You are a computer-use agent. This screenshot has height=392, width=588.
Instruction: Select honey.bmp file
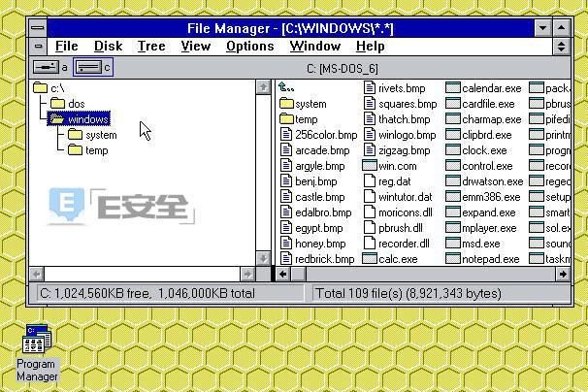[313, 244]
